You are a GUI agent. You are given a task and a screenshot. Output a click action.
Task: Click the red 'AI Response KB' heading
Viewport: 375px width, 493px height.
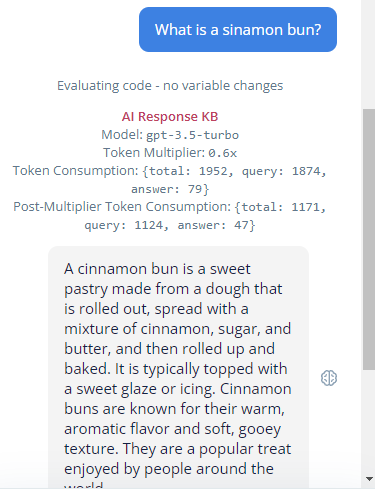pos(170,117)
